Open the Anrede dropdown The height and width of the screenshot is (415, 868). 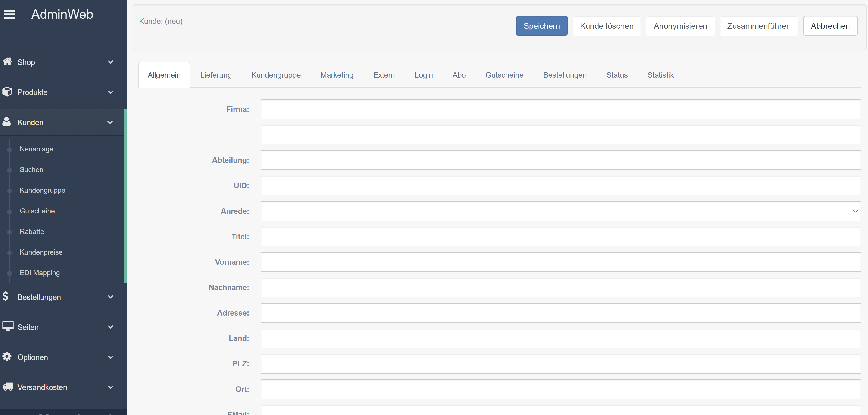point(561,211)
